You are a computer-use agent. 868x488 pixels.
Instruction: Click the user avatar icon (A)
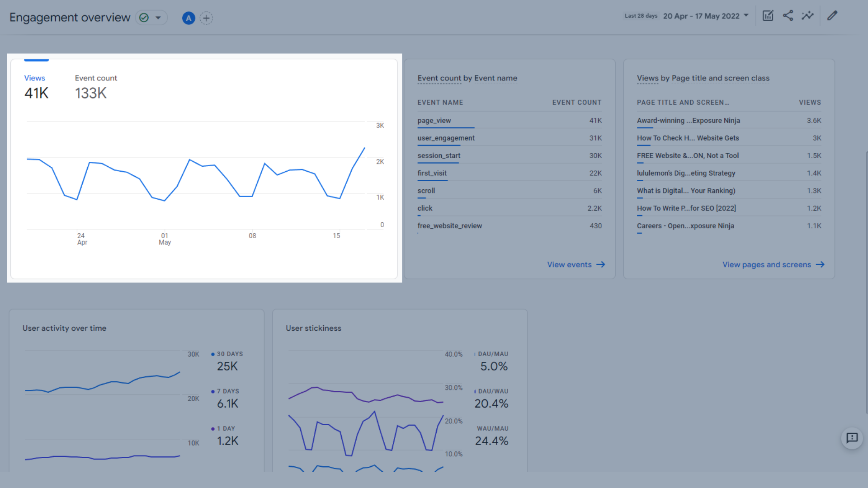[189, 16]
